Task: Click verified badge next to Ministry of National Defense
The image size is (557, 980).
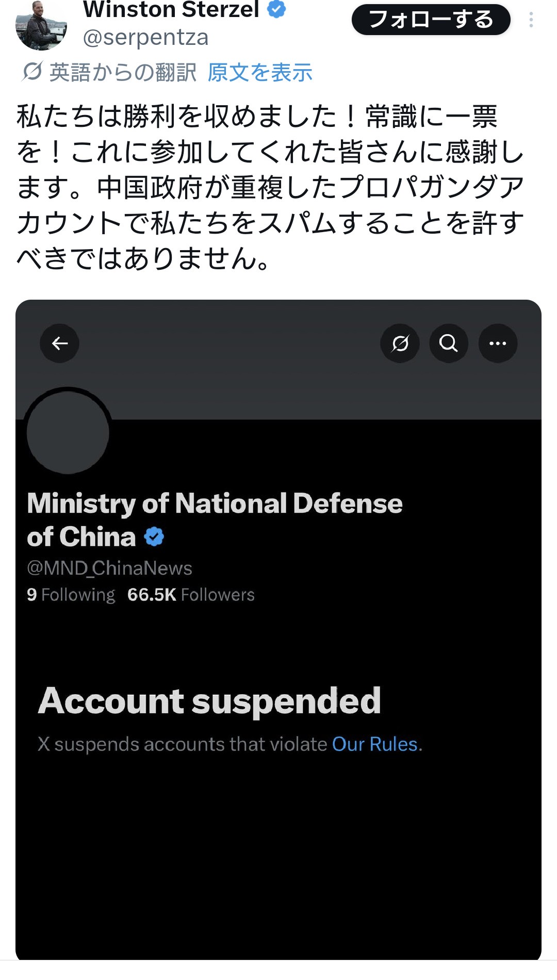Action: pos(154,537)
